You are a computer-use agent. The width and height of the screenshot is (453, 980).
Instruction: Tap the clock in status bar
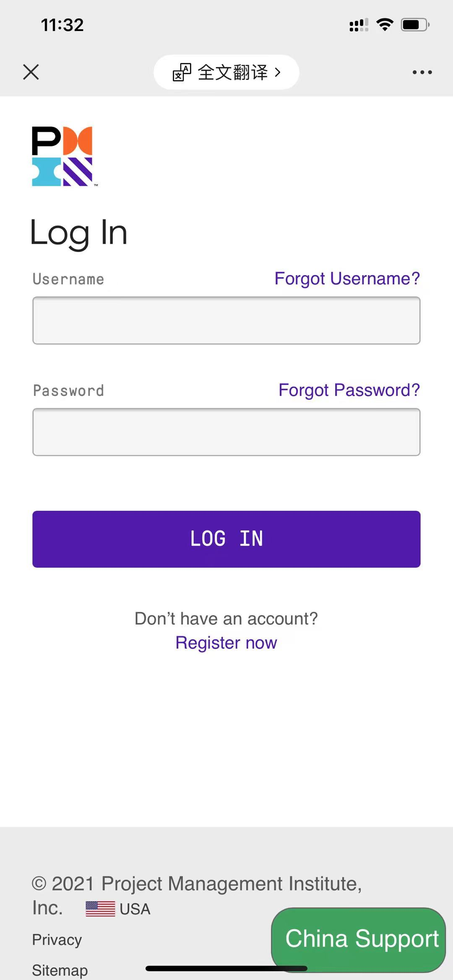point(62,25)
